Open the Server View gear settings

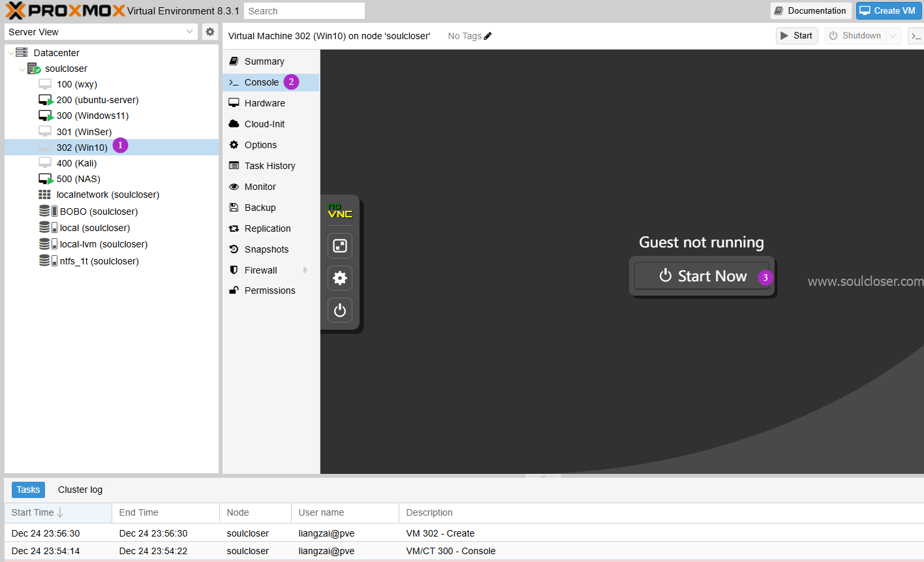pos(209,31)
